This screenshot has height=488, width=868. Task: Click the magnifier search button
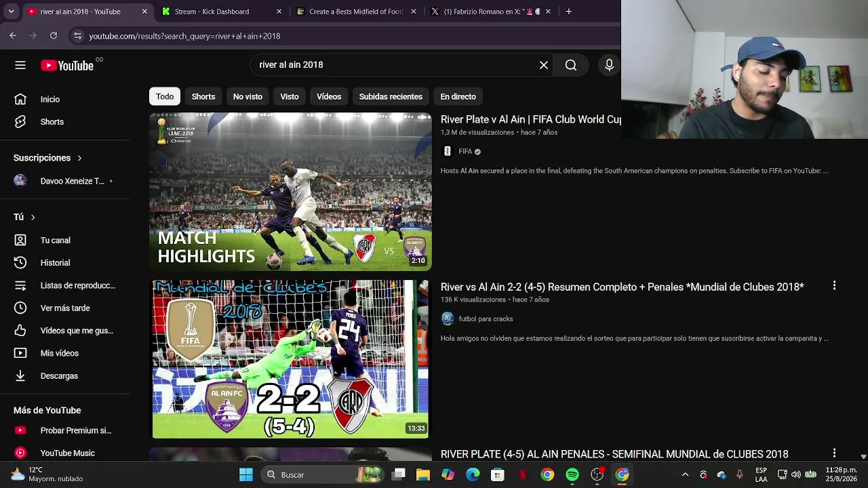[571, 65]
